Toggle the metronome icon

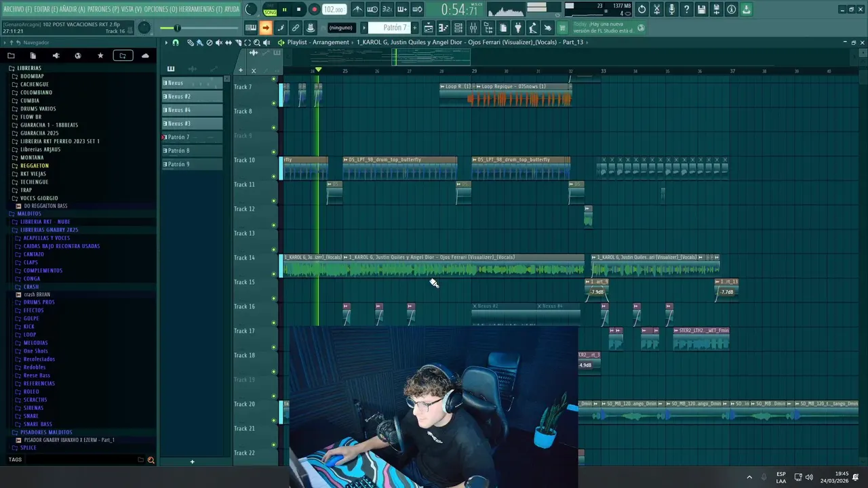[x=357, y=9]
